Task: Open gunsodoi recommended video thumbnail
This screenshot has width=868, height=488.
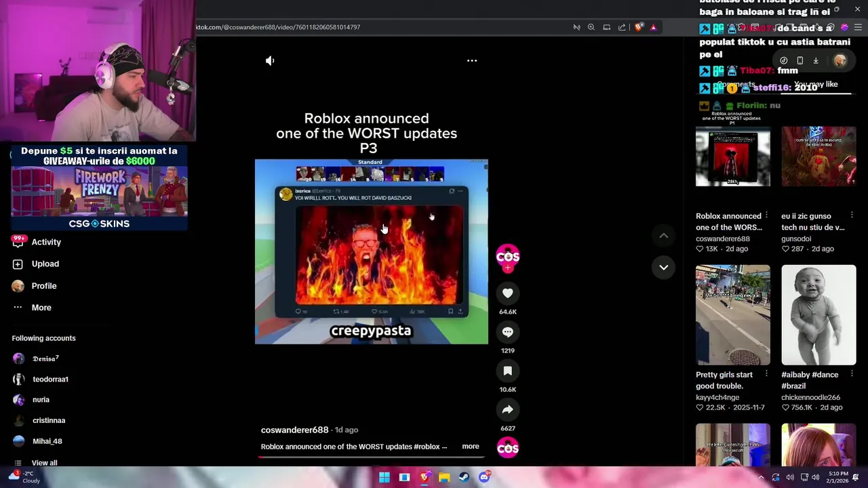Action: (818, 157)
